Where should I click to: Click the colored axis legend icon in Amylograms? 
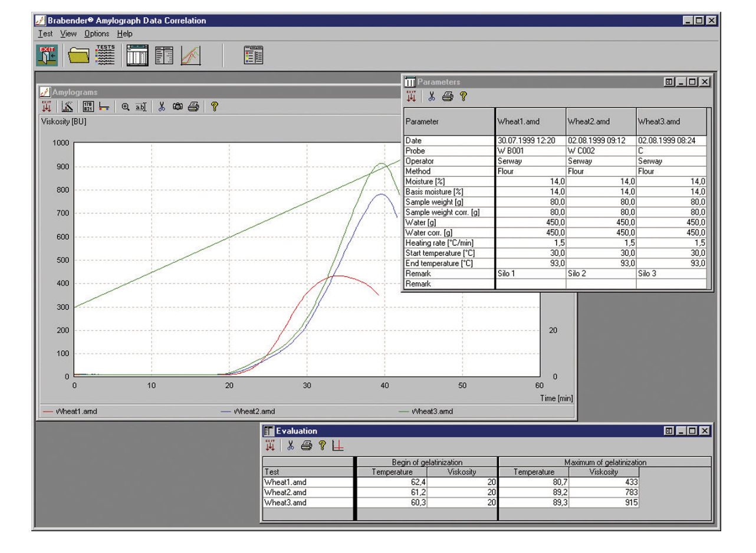pos(103,107)
